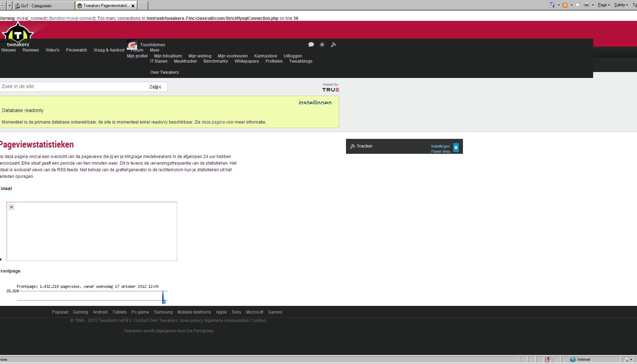Open a new blank browser tab
The width and height of the screenshot is (637, 364).
[143, 6]
